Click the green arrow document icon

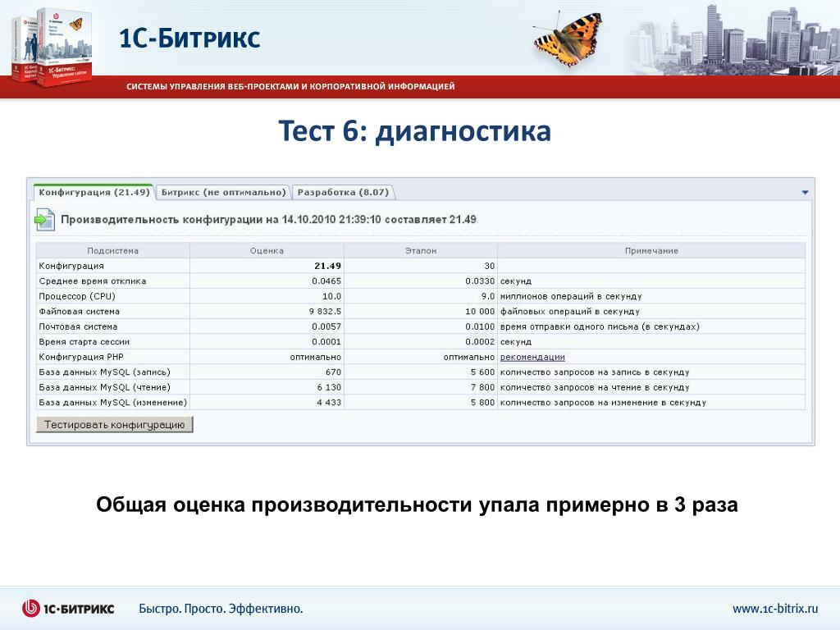point(44,220)
